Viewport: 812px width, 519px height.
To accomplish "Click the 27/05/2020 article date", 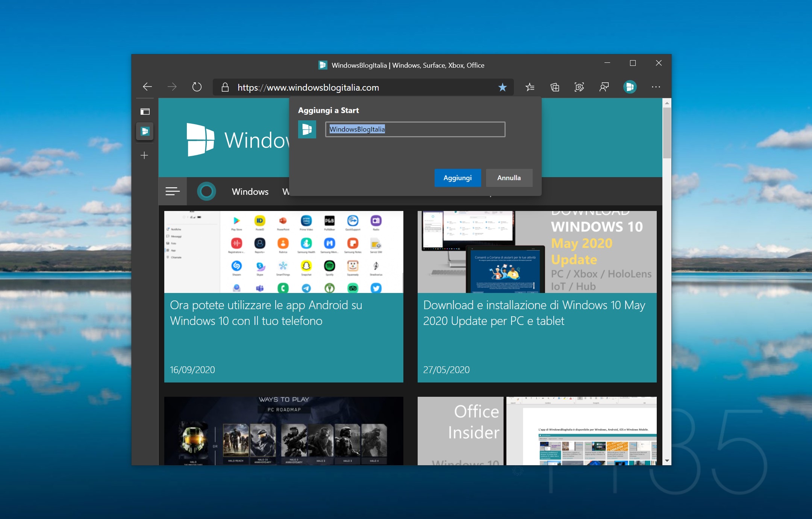I will pos(447,370).
